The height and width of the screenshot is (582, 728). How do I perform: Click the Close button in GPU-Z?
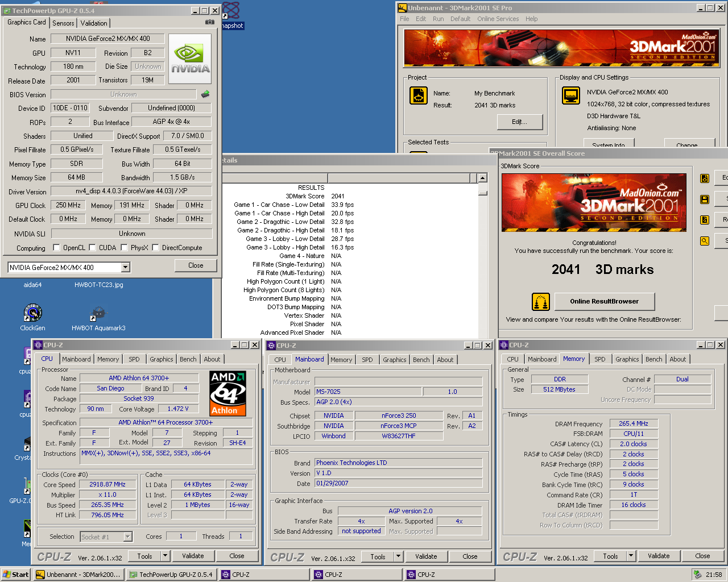tap(196, 265)
